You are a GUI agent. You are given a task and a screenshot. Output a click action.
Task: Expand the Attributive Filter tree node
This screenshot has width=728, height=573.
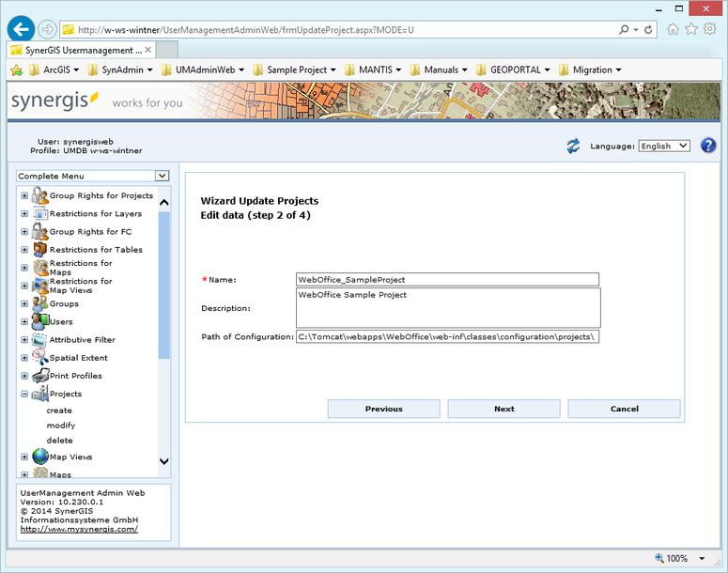coord(24,340)
